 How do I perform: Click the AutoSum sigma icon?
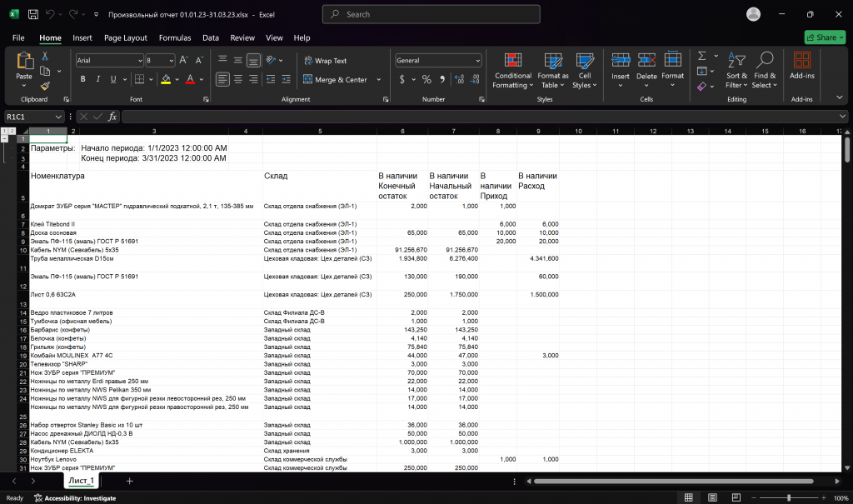click(x=702, y=56)
